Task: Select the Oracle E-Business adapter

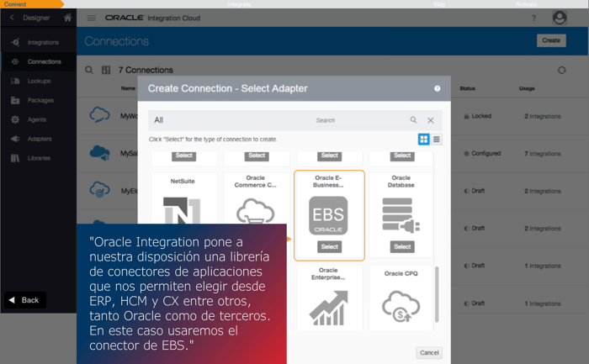Action: coord(330,247)
